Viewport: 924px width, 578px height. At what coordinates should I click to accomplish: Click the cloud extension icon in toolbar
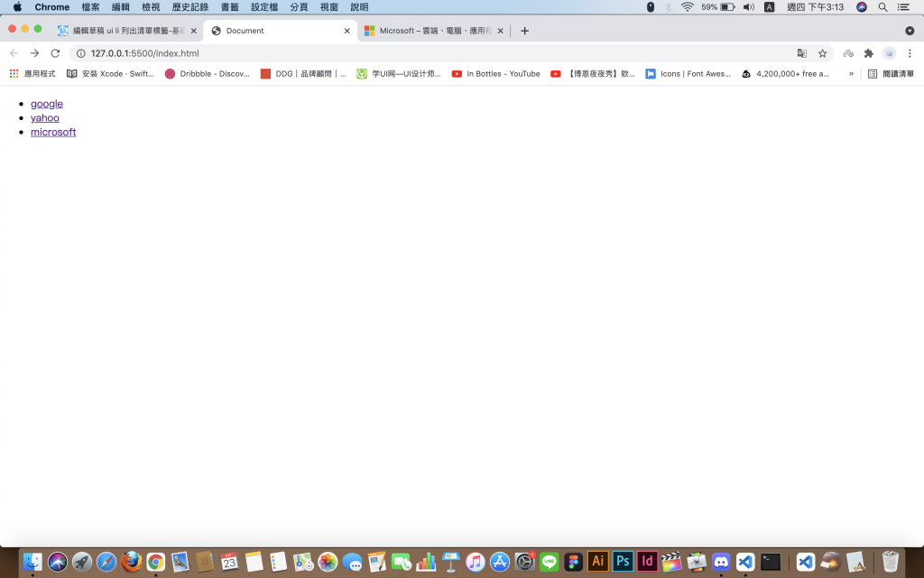[x=848, y=53]
